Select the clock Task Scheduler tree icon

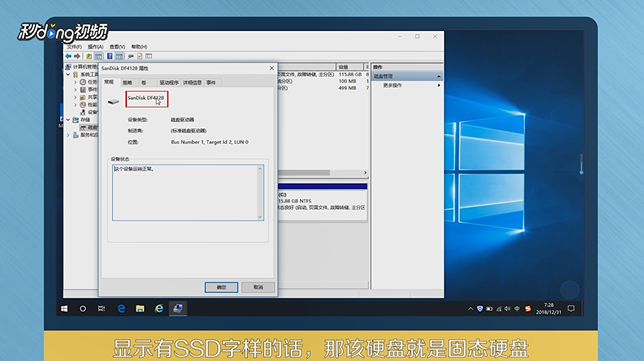click(x=83, y=82)
